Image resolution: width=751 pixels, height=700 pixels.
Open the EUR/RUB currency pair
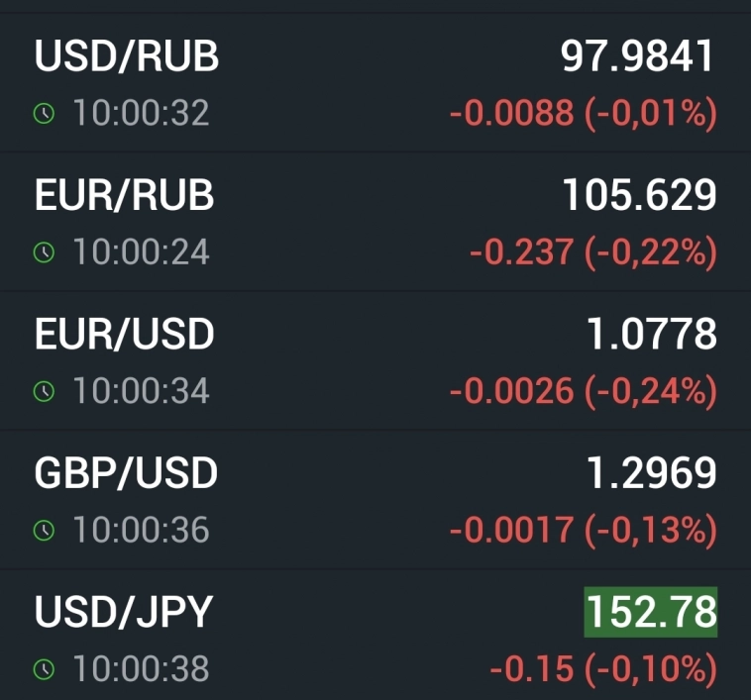coord(125,196)
